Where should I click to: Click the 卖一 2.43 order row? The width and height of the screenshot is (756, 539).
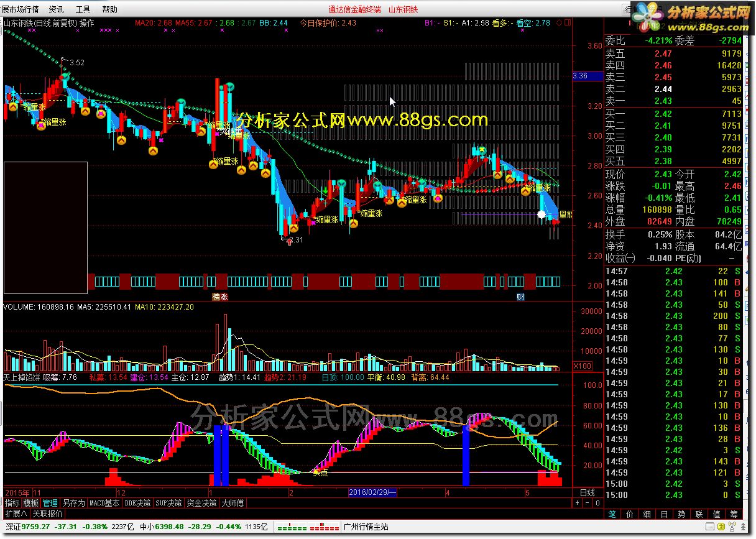click(x=673, y=101)
